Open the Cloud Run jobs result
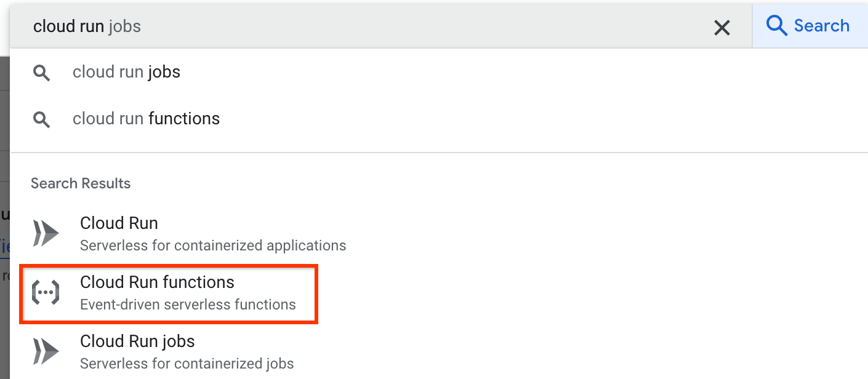The image size is (868, 379). click(137, 341)
